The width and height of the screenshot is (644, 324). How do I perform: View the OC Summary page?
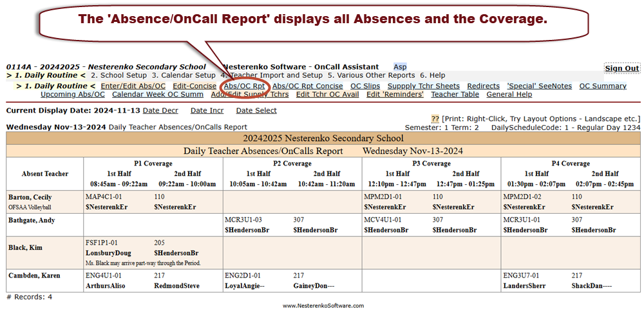click(602, 86)
